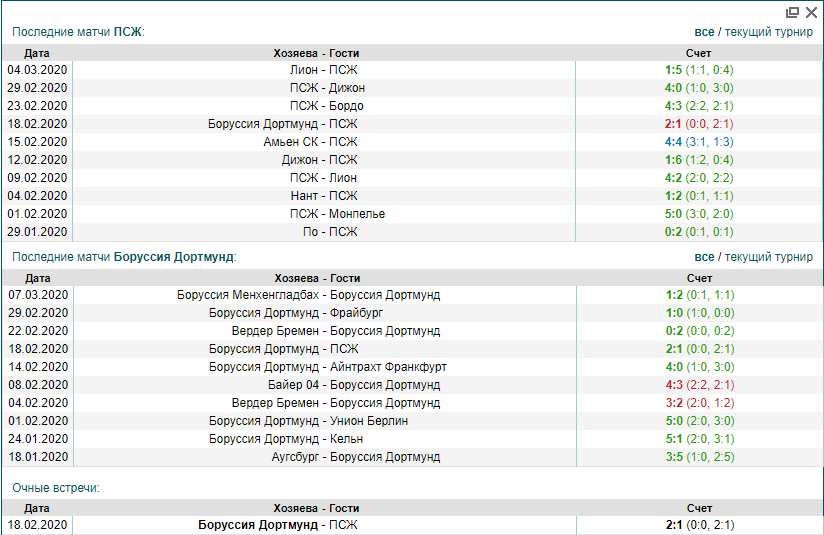Click the 'Счет' header in ПСЖ table

coord(699,53)
